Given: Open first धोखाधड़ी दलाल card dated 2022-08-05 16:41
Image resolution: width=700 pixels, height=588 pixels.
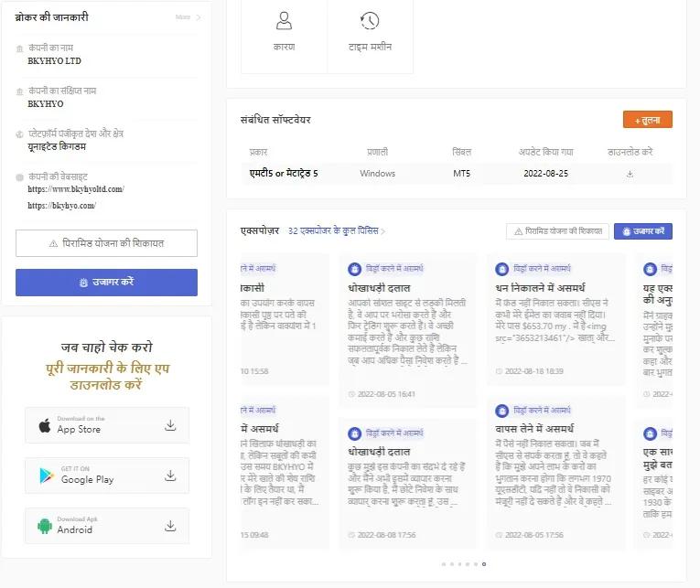Looking at the screenshot, I should pos(407,330).
